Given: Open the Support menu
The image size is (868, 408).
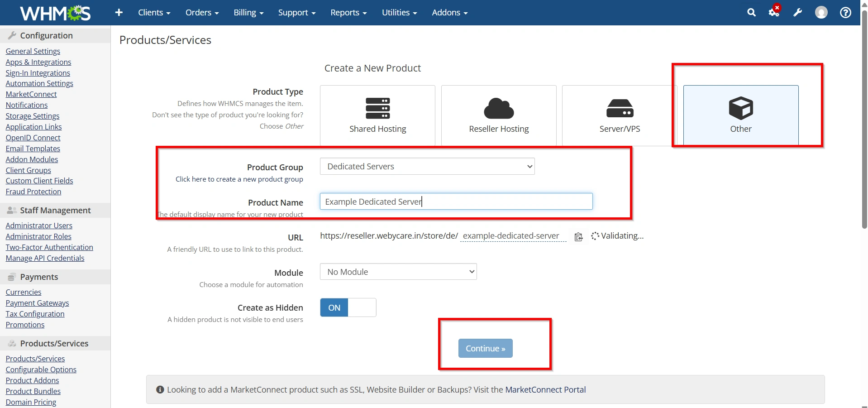Looking at the screenshot, I should (x=297, y=13).
